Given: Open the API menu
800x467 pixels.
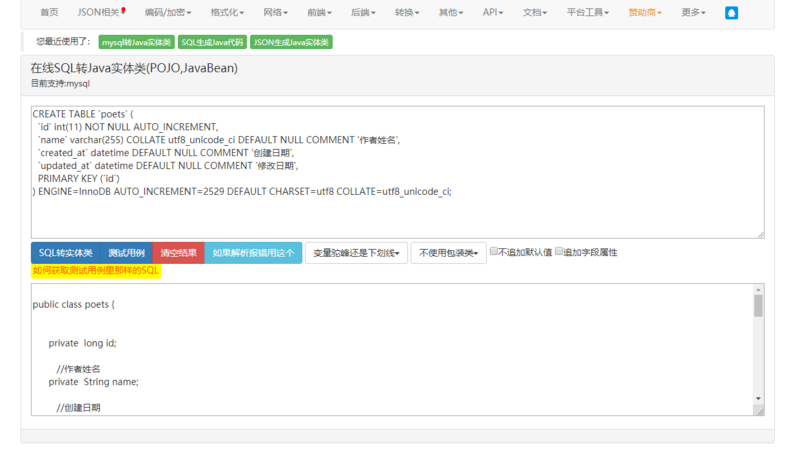Looking at the screenshot, I should [x=493, y=12].
